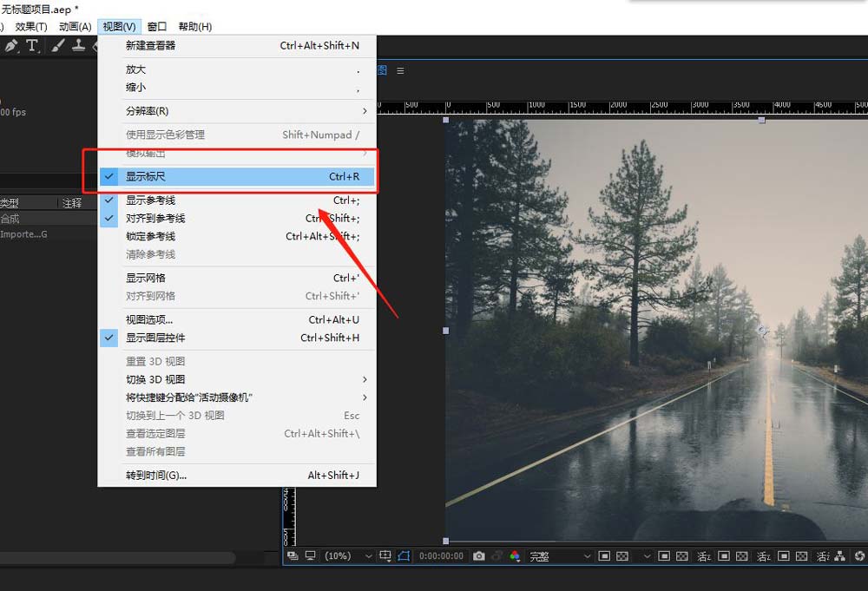
Task: Choose 新建查看器 from the menu
Action: click(237, 45)
